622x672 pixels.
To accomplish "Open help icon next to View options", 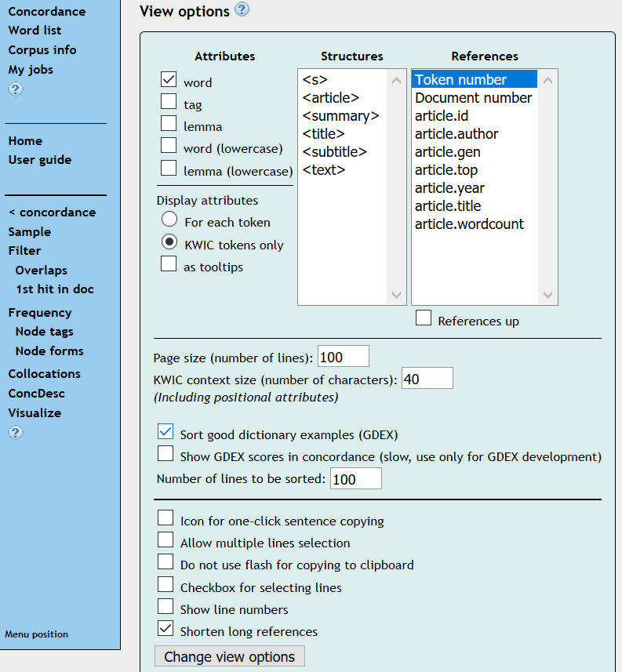I will [x=242, y=9].
